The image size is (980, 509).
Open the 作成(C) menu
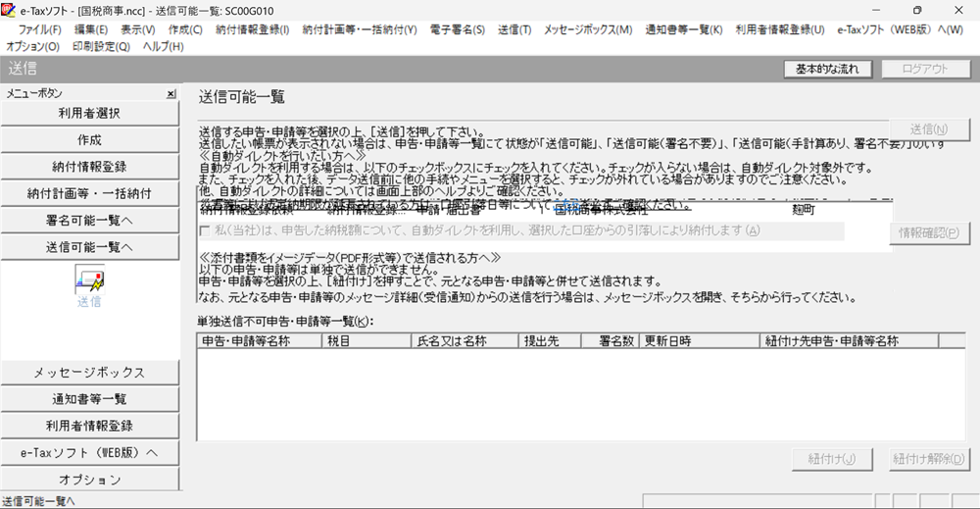(185, 29)
